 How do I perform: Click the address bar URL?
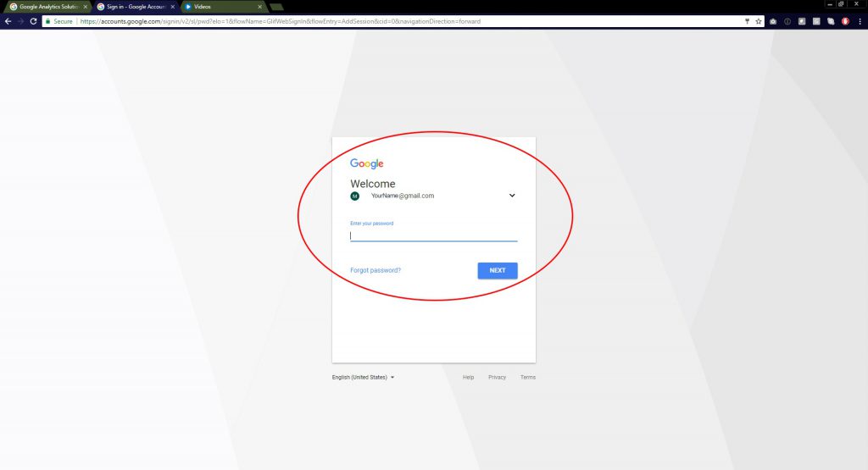(x=280, y=21)
